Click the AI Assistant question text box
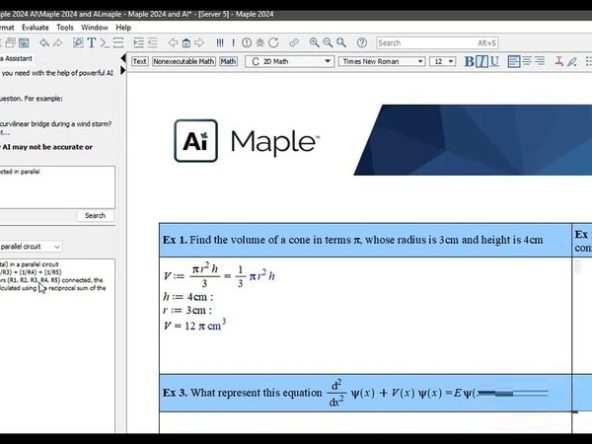This screenshot has height=444, width=592. [x=57, y=187]
